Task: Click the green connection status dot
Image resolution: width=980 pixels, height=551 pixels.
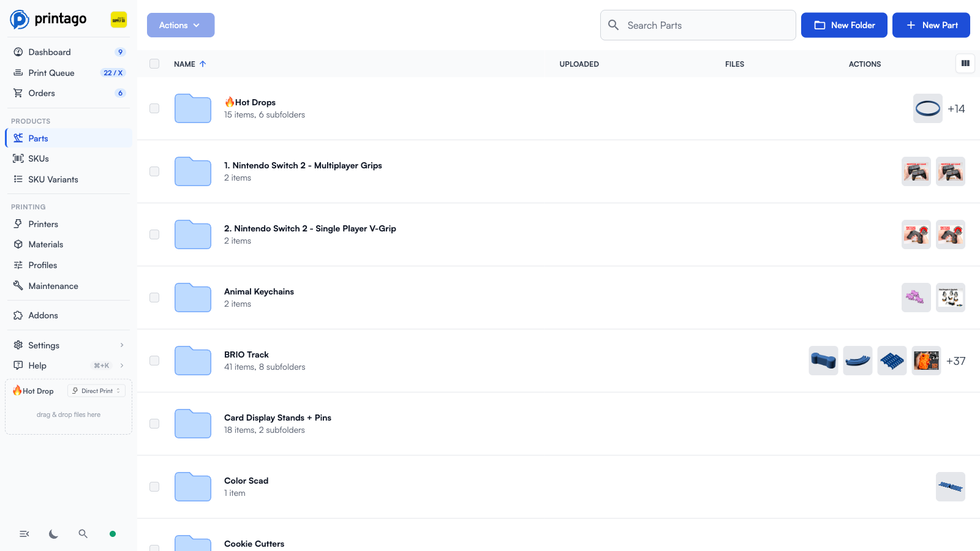Action: pyautogui.click(x=113, y=534)
